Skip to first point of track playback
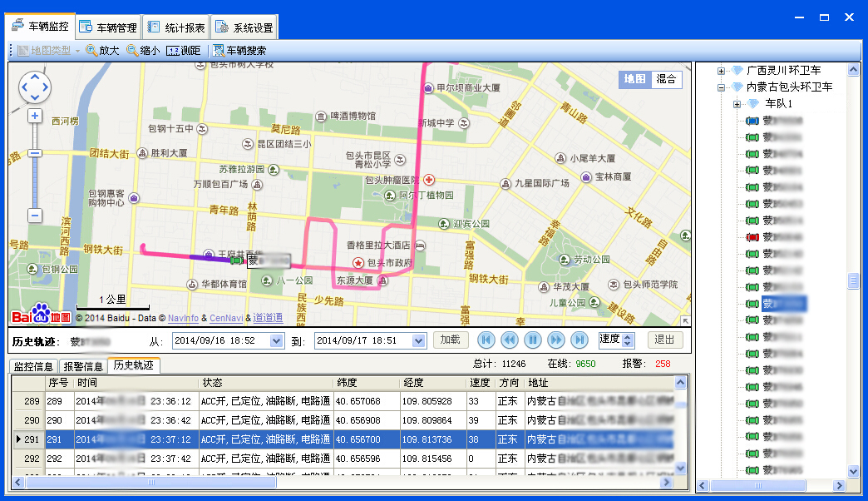The height and width of the screenshot is (501, 868). coord(486,340)
